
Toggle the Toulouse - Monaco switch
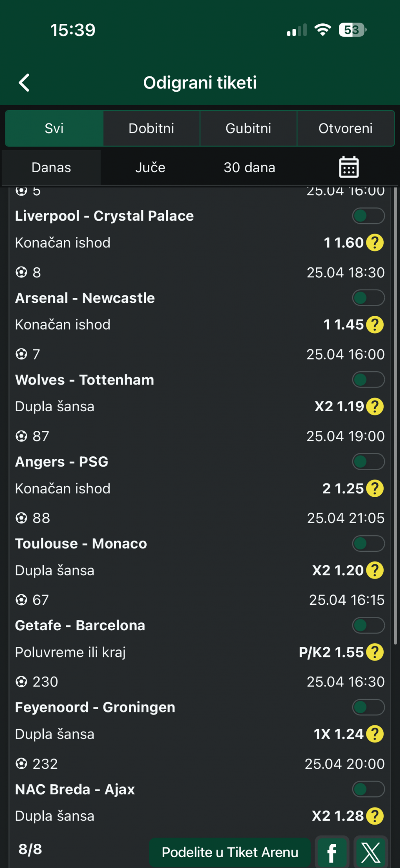coord(368,543)
